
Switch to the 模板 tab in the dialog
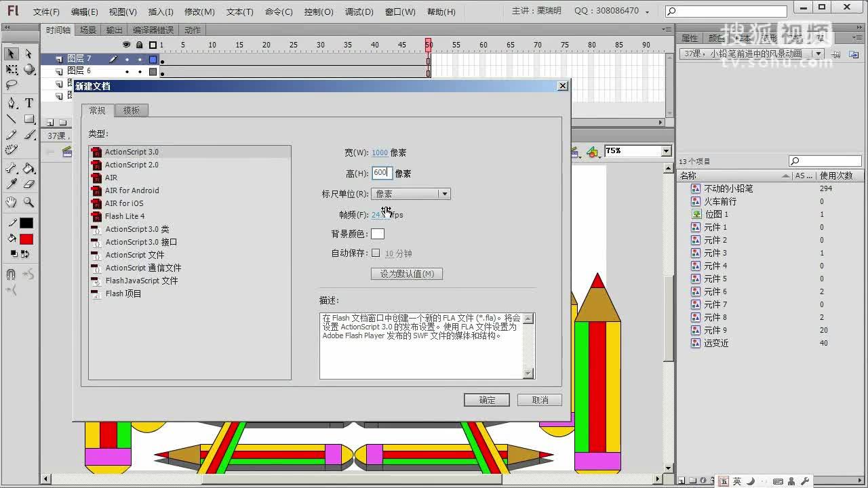click(132, 110)
